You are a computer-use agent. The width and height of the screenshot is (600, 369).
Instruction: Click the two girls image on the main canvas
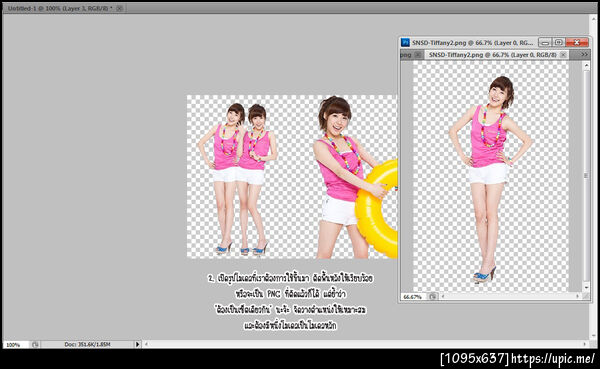point(237,179)
